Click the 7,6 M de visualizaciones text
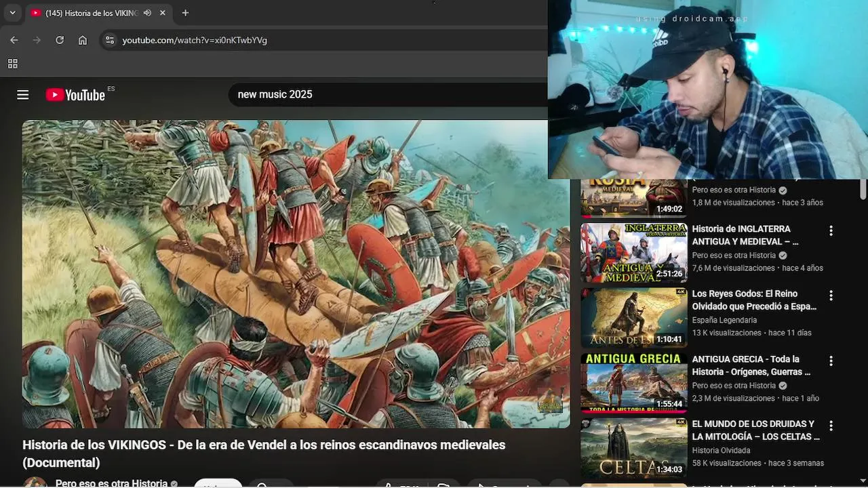868x488 pixels. click(x=733, y=268)
